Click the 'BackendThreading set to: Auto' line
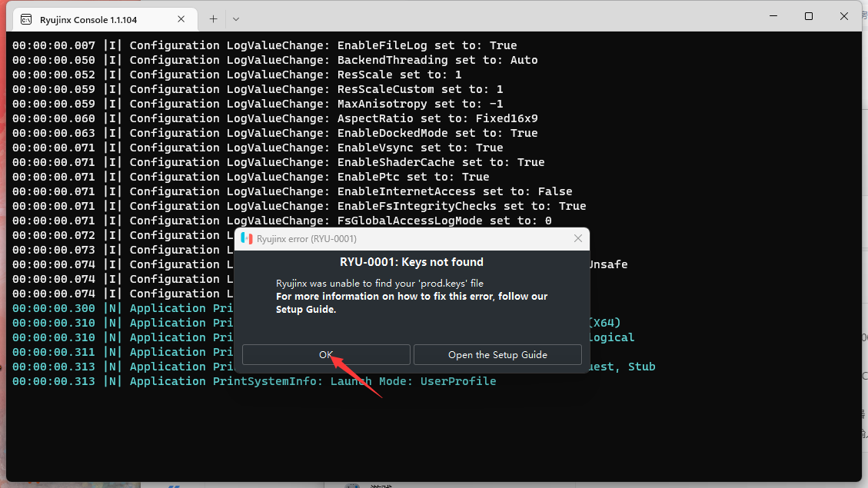This screenshot has height=488, width=868. pos(275,60)
